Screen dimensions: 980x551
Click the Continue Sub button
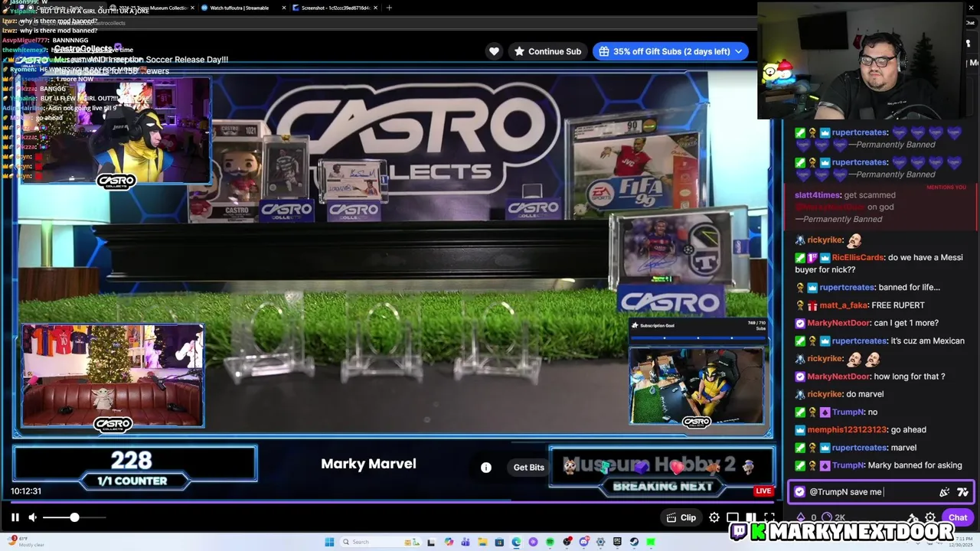click(x=547, y=51)
